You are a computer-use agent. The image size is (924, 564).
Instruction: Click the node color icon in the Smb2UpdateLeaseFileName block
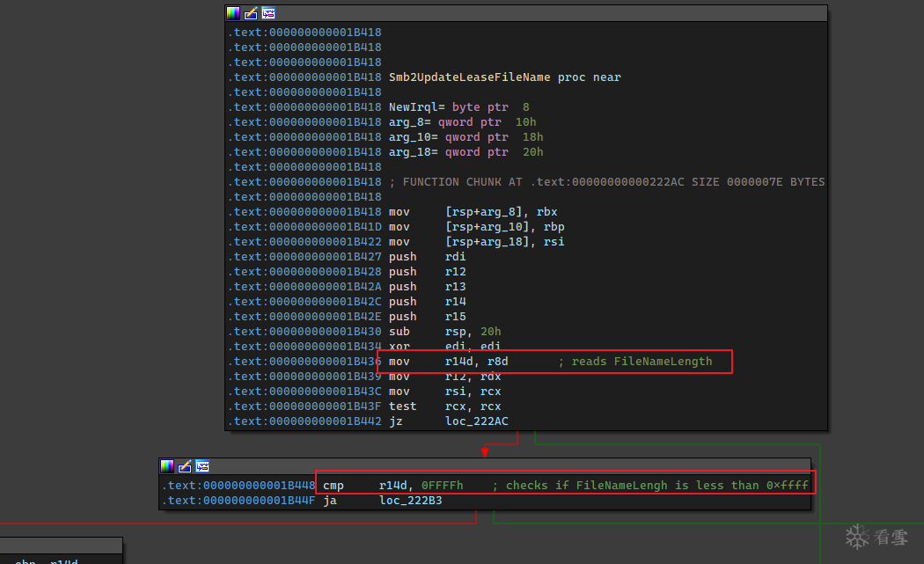233,13
